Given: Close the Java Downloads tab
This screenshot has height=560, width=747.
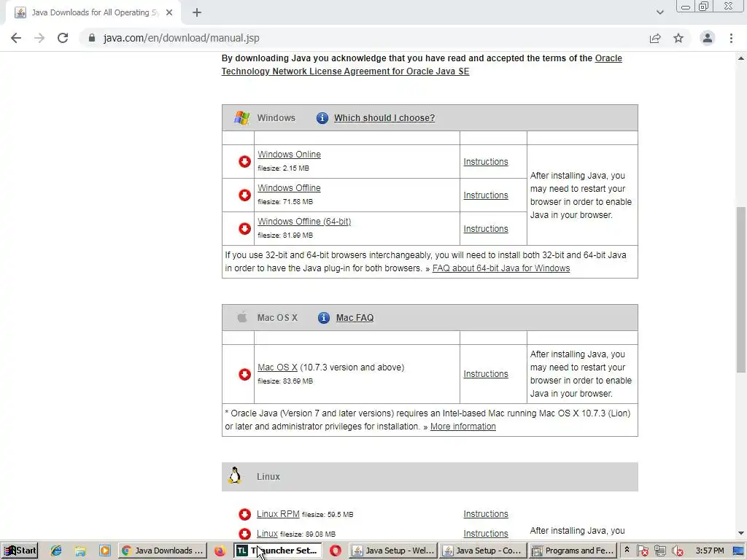Looking at the screenshot, I should tap(169, 12).
